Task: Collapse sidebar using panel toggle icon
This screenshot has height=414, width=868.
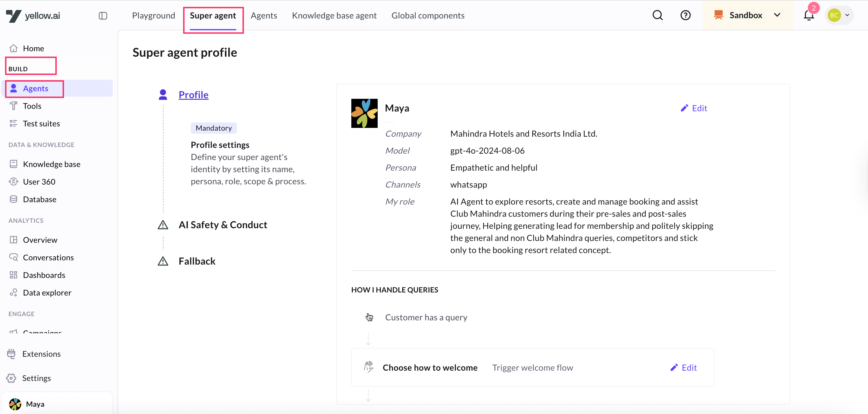Action: coord(103,15)
